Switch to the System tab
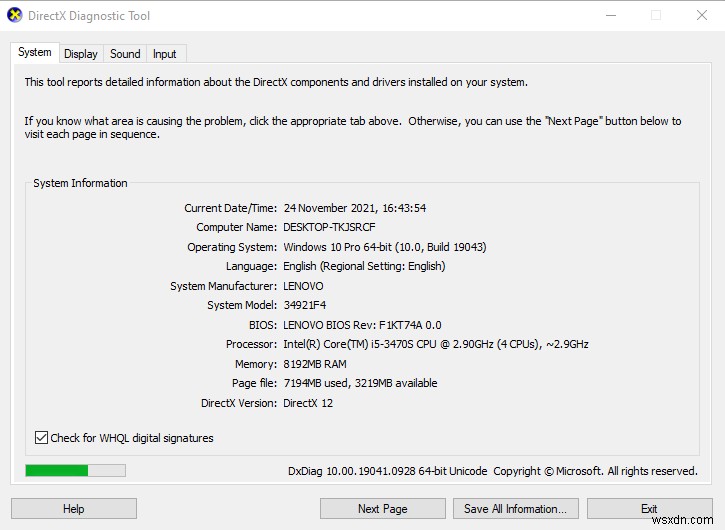Viewport: 725px width, 530px height. (x=35, y=52)
